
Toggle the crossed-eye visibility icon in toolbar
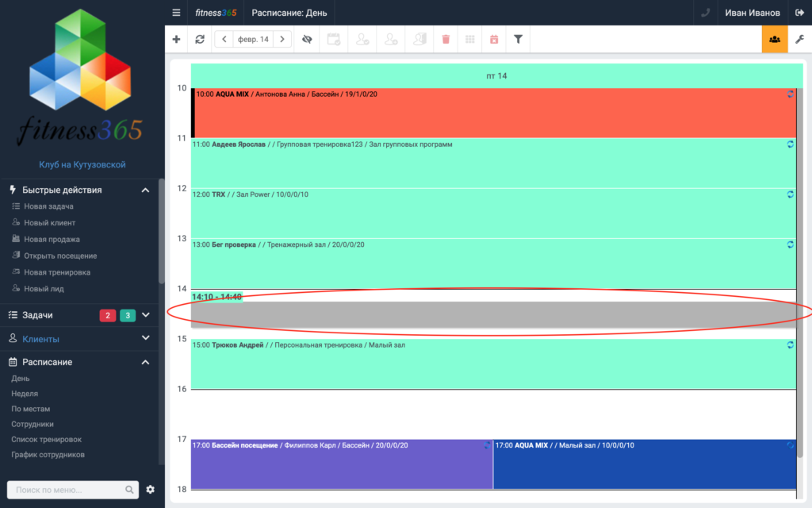tap(307, 40)
